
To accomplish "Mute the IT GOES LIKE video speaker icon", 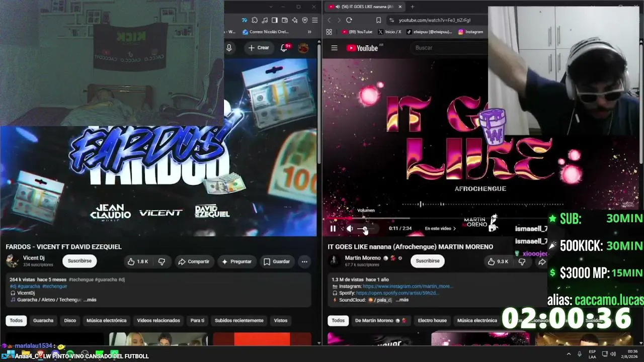I will (350, 229).
